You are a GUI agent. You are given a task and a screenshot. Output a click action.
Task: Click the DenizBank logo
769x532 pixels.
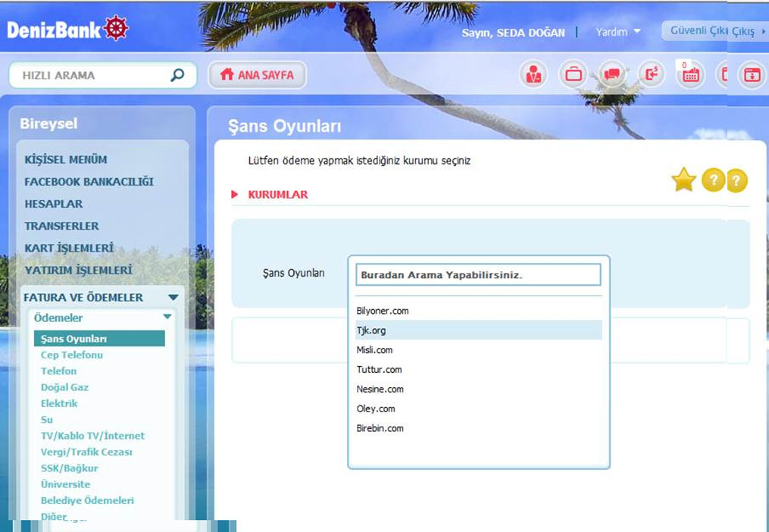(67, 29)
